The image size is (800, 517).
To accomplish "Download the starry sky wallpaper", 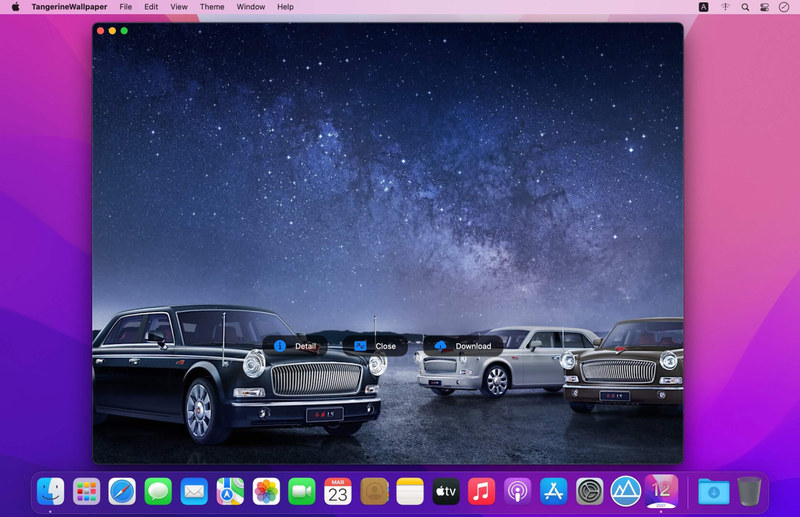I will (463, 346).
